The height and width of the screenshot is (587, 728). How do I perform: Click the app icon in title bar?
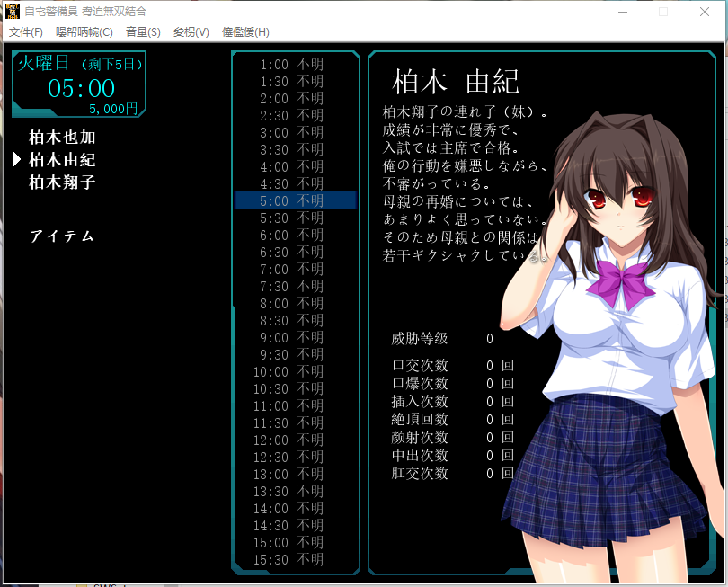coord(13,11)
